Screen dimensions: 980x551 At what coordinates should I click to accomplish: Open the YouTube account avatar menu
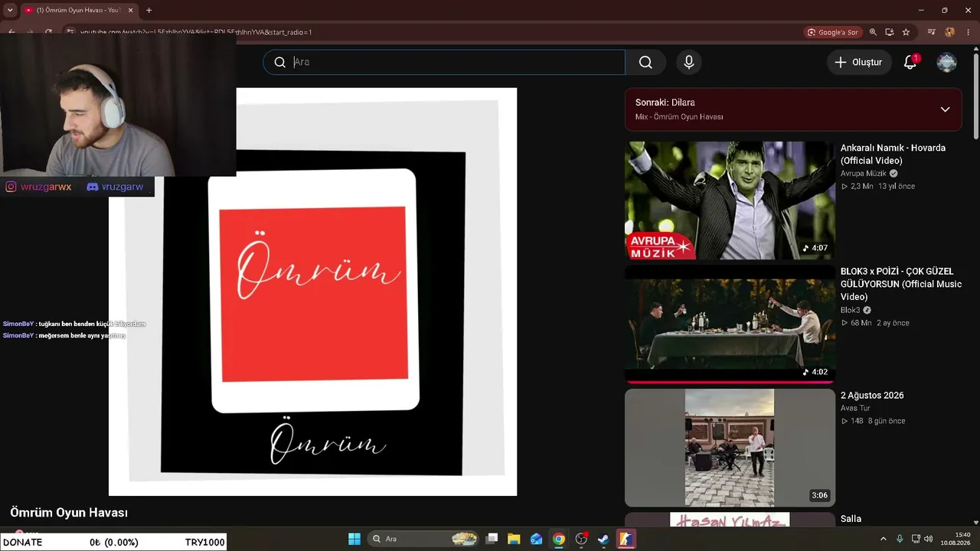[x=947, y=62]
